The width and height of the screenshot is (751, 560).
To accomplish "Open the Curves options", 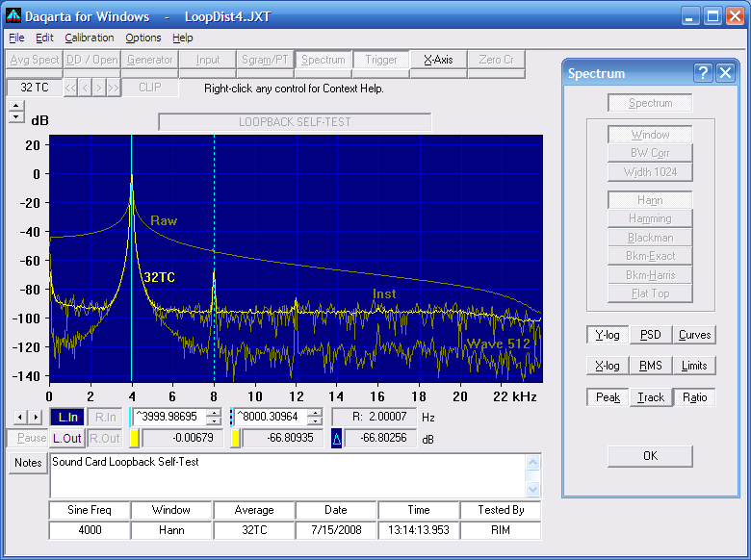I will pos(694,335).
